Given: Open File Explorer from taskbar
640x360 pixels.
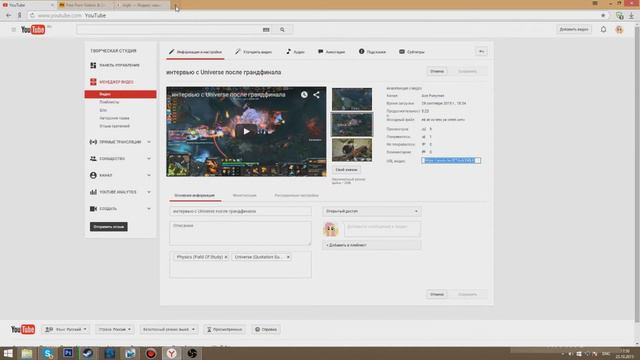Looking at the screenshot, I should (27, 353).
